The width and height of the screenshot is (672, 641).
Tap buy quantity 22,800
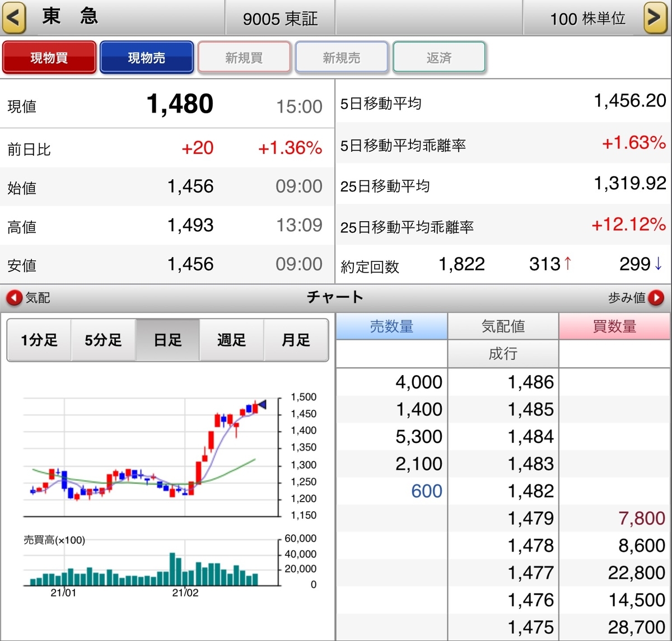point(637,573)
